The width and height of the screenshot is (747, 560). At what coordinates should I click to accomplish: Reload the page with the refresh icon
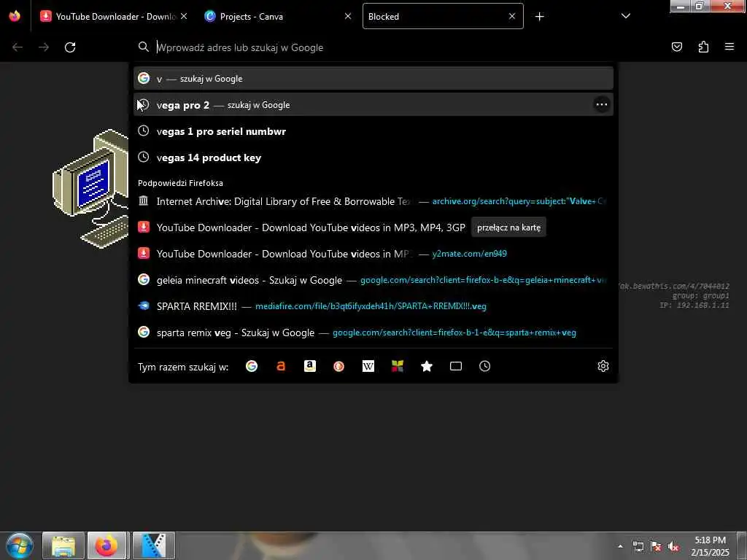tap(70, 47)
